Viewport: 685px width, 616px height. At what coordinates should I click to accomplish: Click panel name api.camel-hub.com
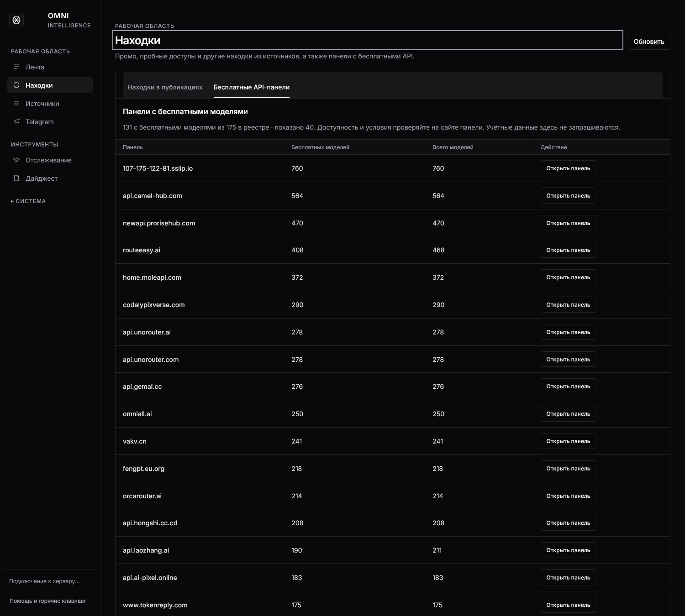point(153,196)
